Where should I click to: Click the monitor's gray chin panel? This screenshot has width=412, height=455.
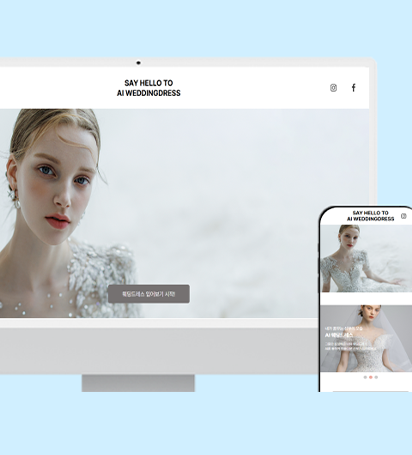tap(158, 351)
